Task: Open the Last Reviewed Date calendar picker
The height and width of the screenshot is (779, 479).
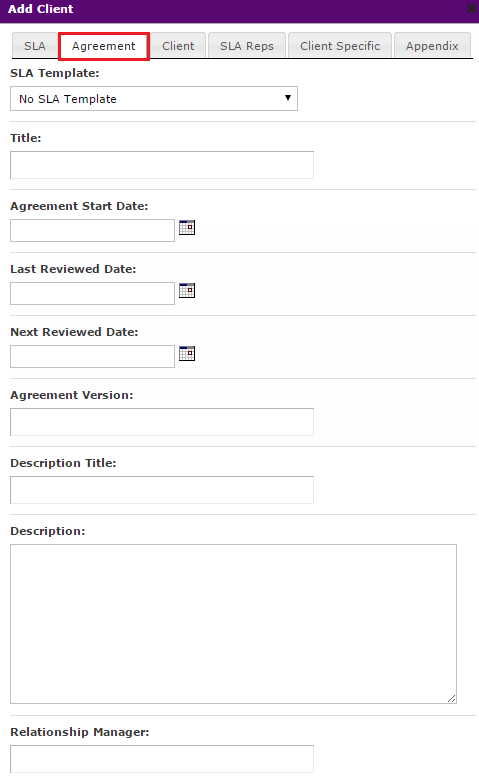Action: [187, 291]
